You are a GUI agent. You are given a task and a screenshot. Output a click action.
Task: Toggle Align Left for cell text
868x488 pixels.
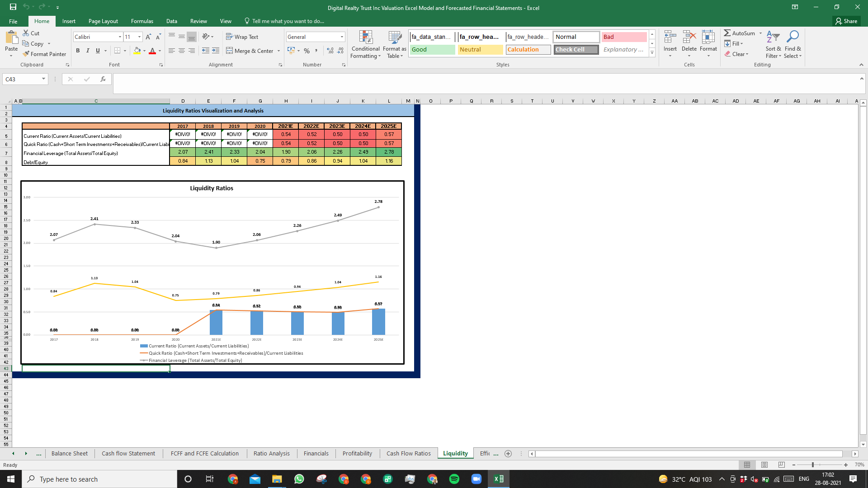(x=172, y=51)
